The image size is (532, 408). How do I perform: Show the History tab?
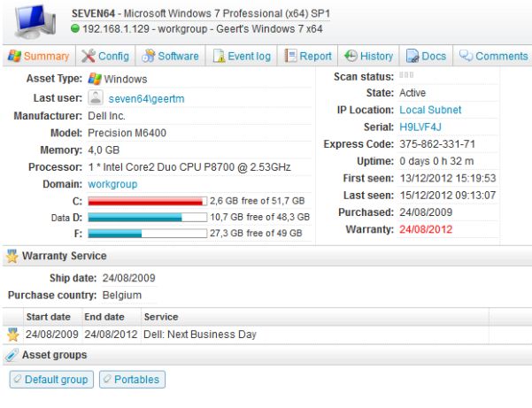tap(369, 56)
